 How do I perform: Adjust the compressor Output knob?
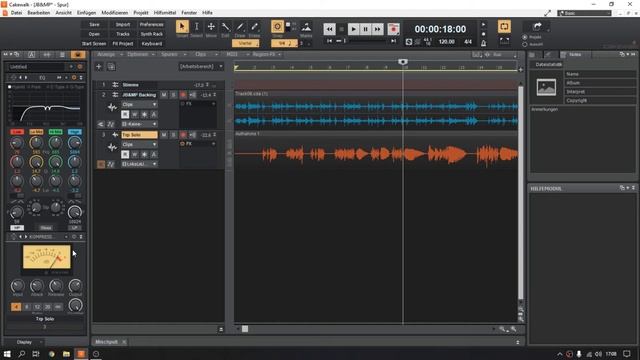click(76, 286)
